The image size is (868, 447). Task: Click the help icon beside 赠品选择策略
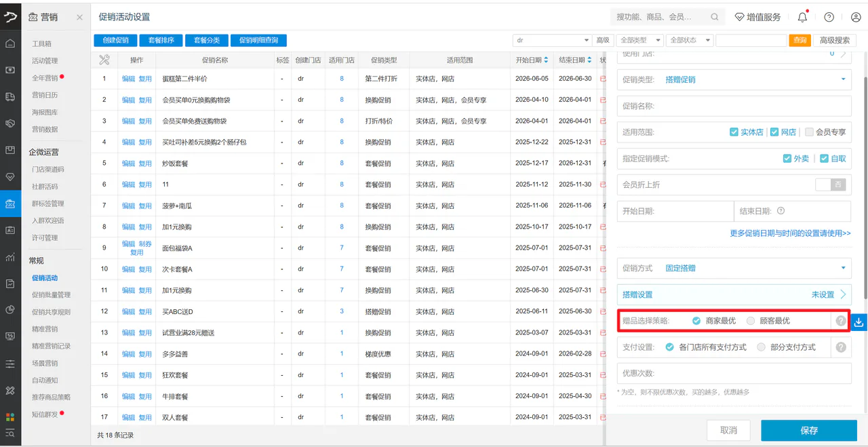tap(841, 321)
